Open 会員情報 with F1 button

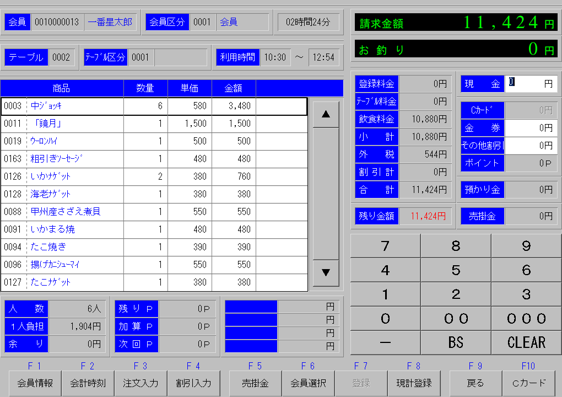35,383
